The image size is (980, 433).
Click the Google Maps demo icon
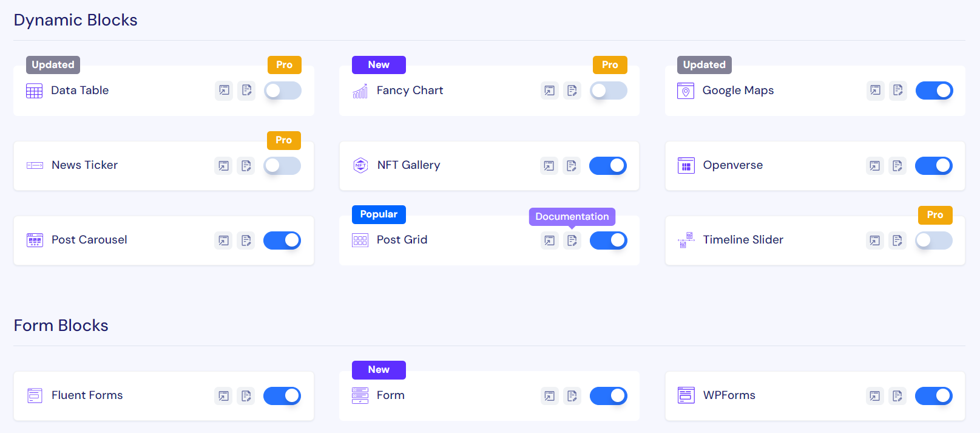875,90
